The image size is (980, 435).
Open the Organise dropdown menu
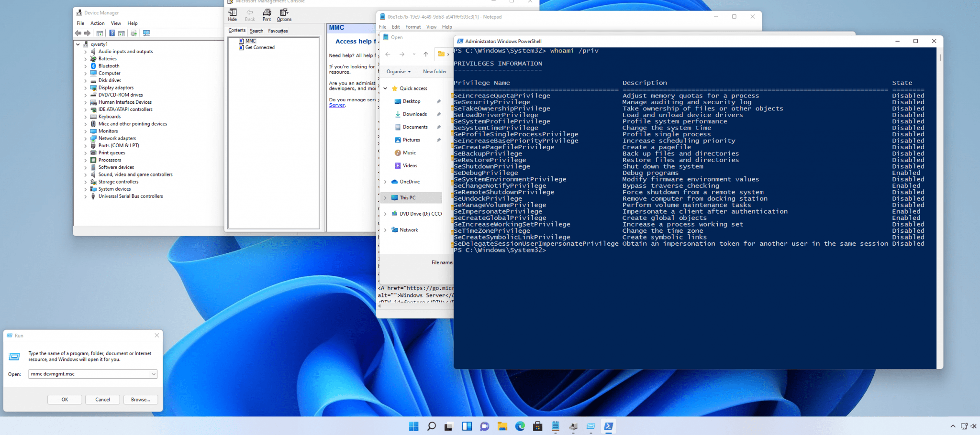point(399,72)
